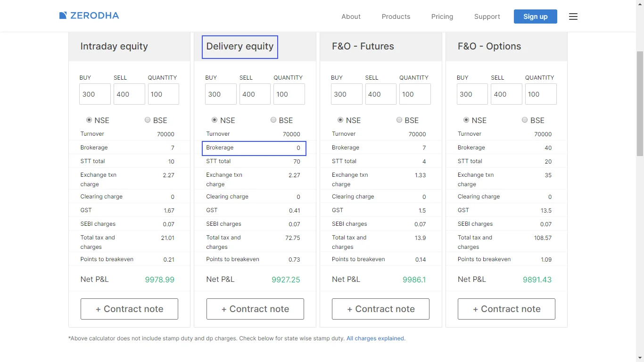Open Contract note for Delivery equity

click(255, 309)
